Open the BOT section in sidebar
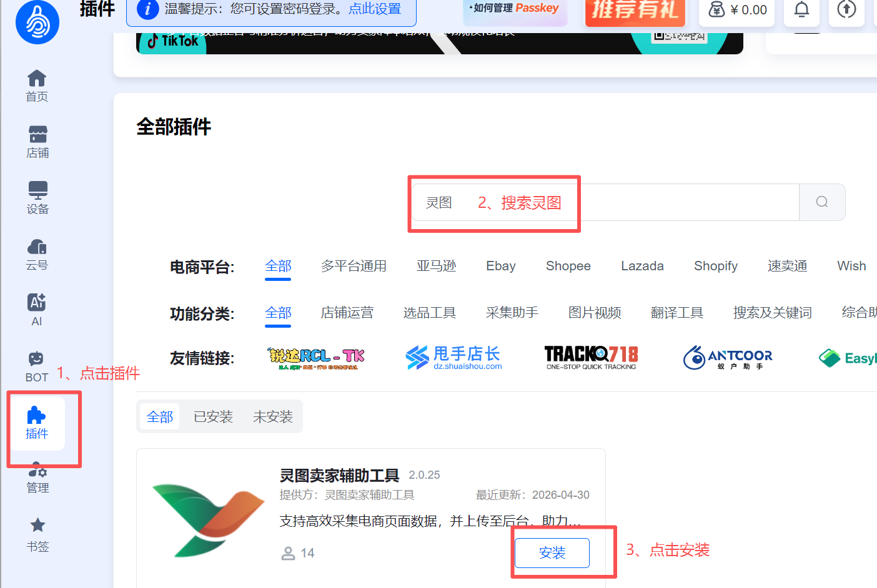This screenshot has width=877, height=588. click(x=37, y=366)
